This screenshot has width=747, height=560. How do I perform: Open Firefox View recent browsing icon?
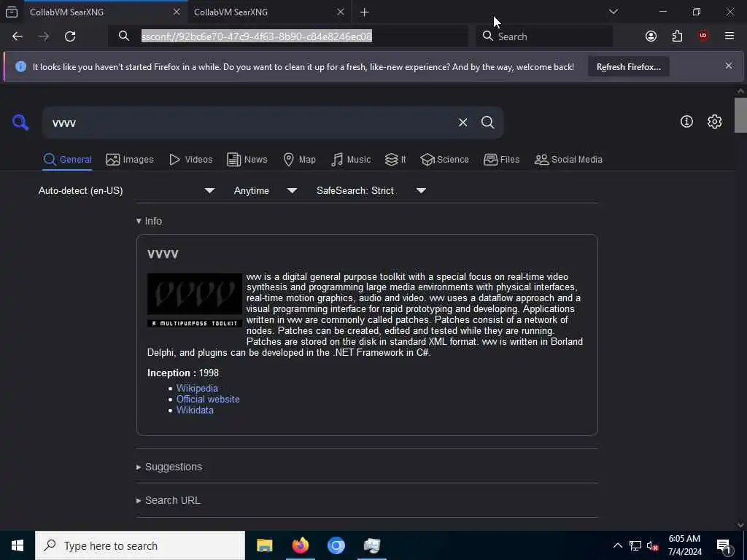[x=12, y=12]
